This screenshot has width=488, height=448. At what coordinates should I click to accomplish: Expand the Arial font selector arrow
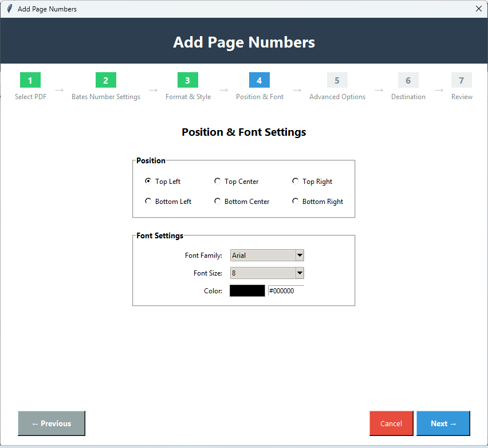tap(300, 255)
